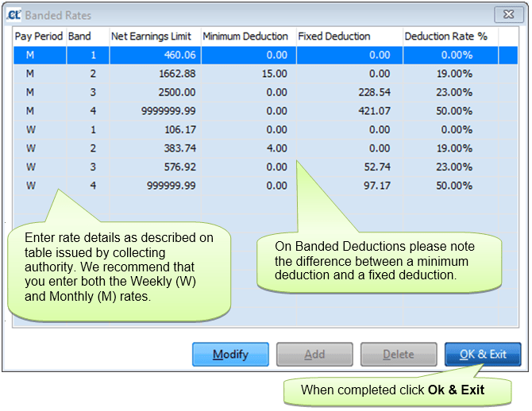Screen dimensions: 532x411
Task: Select weekly band 1 row with 106.17
Action: (x=266, y=130)
